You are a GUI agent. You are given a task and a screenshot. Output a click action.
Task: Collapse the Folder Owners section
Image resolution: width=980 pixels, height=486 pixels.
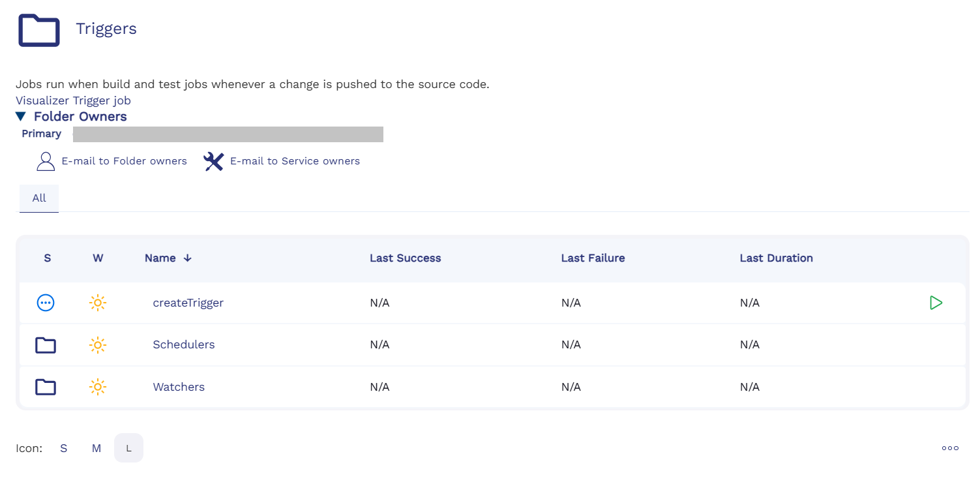tap(21, 117)
